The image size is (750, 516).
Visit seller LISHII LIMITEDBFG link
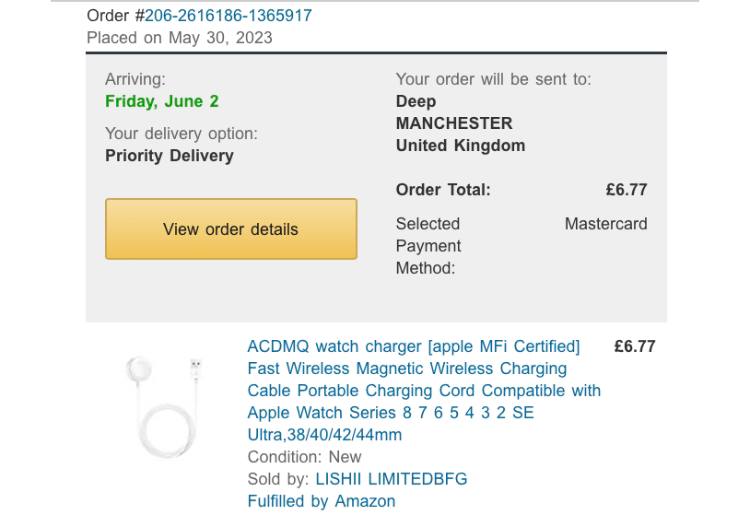pos(391,479)
